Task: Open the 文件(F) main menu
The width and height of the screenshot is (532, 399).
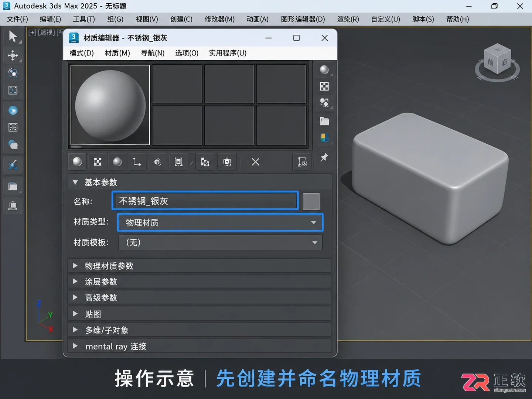Action: [x=17, y=19]
